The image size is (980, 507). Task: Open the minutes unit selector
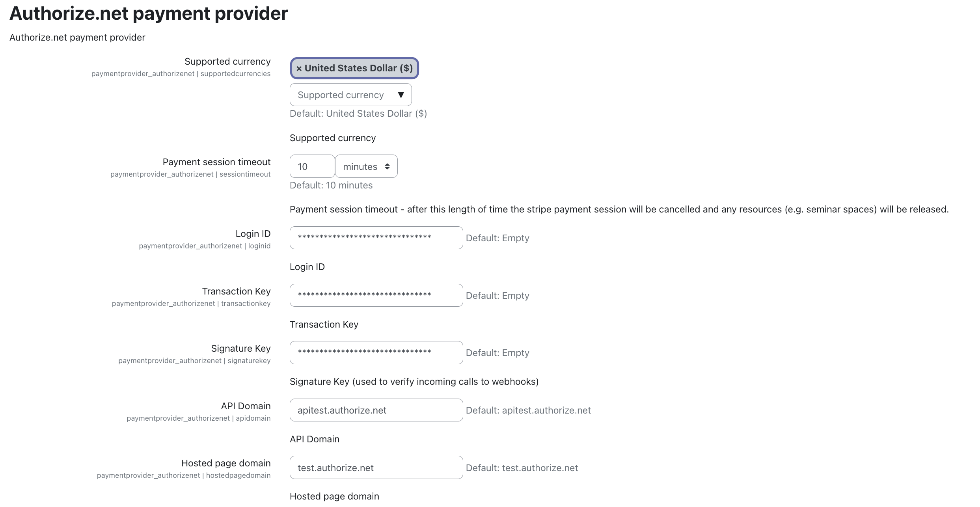(x=366, y=166)
